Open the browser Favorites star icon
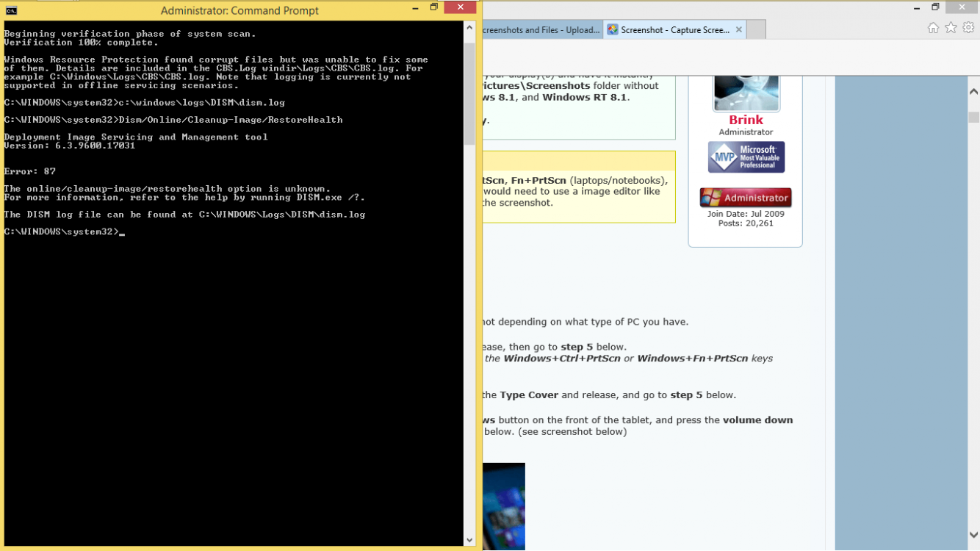 click(x=951, y=28)
